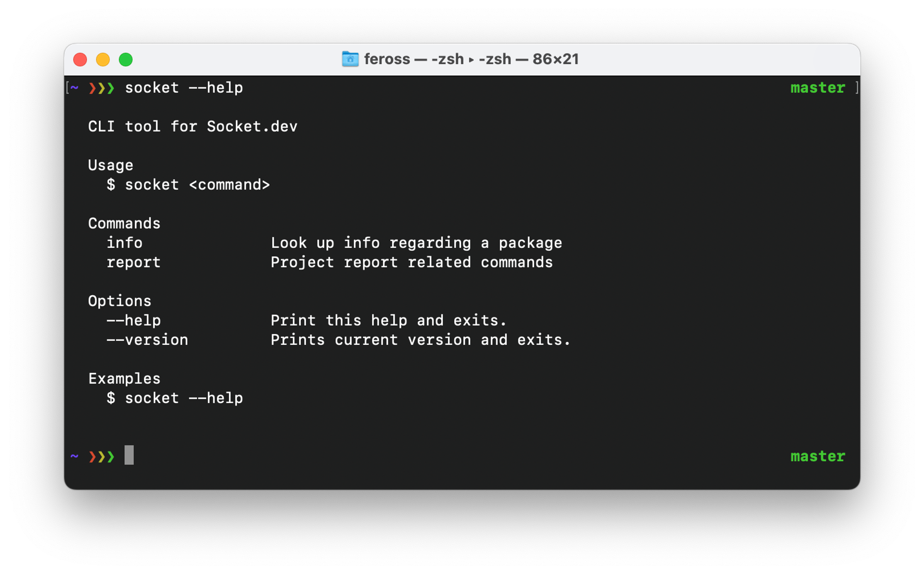Click the colored prompt arrows on first line
The height and width of the screenshot is (574, 924).
pos(101,88)
